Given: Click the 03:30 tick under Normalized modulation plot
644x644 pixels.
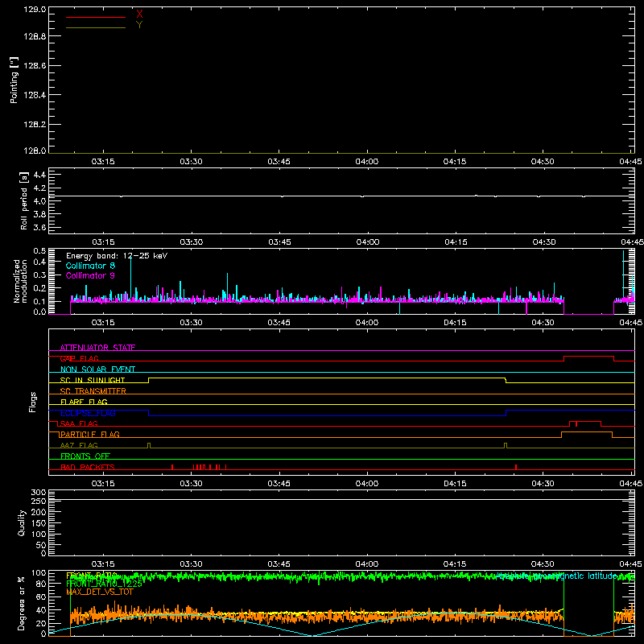Looking at the screenshot, I should coord(191,323).
